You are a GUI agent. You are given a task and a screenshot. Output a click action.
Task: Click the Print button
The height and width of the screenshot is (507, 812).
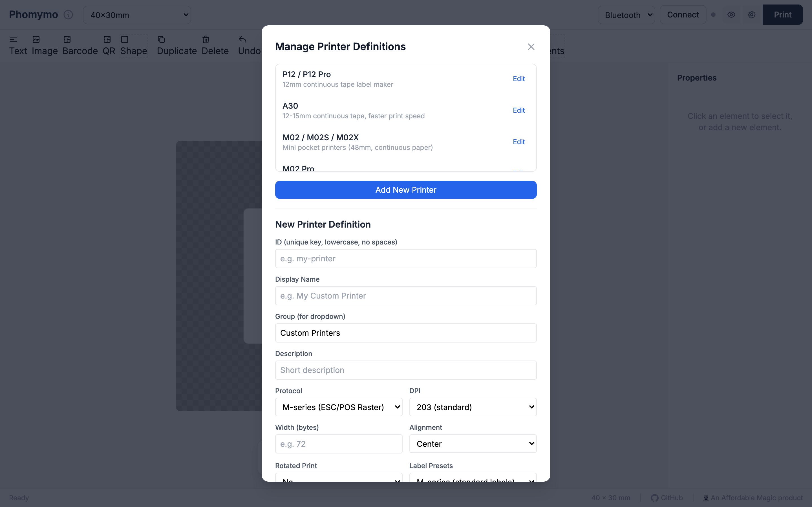783,15
